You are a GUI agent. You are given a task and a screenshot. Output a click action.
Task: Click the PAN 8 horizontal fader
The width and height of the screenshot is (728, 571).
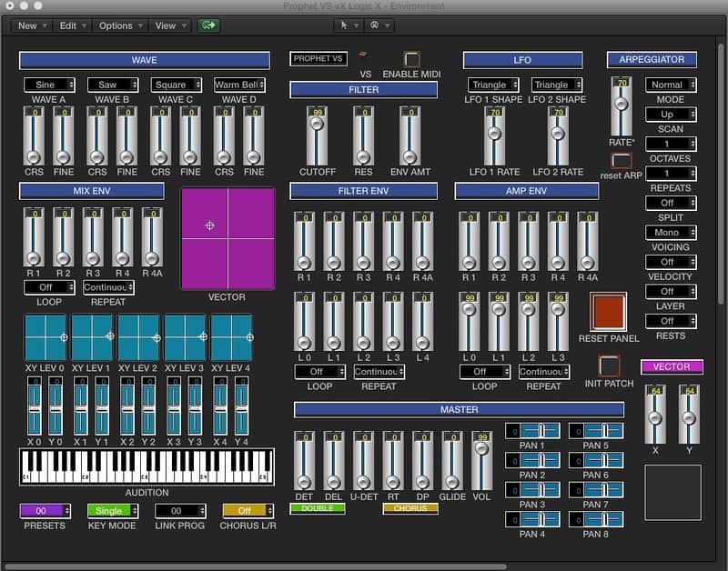[x=596, y=519]
